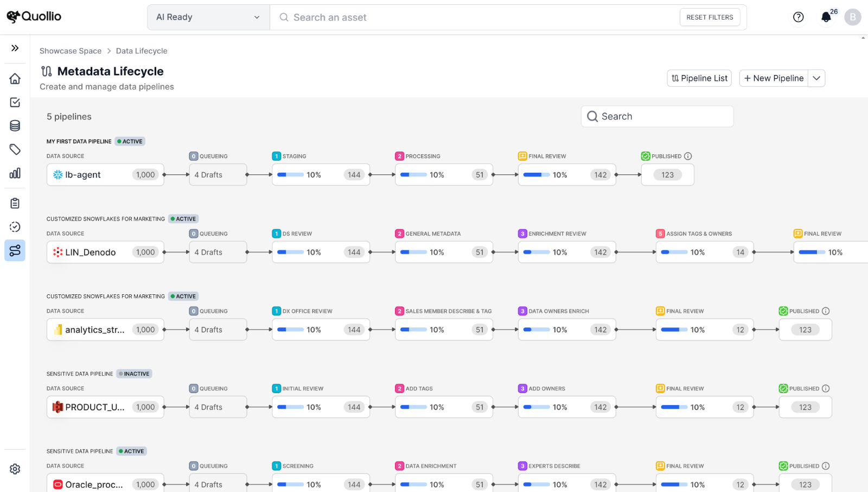The width and height of the screenshot is (868, 492).
Task: Expand the left sidebar with double chevron
Action: pyautogui.click(x=15, y=48)
